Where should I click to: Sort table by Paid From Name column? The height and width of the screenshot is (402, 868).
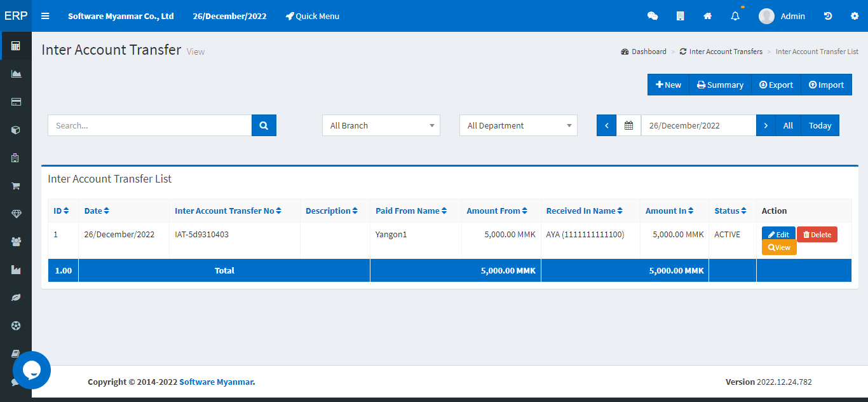[x=411, y=211]
